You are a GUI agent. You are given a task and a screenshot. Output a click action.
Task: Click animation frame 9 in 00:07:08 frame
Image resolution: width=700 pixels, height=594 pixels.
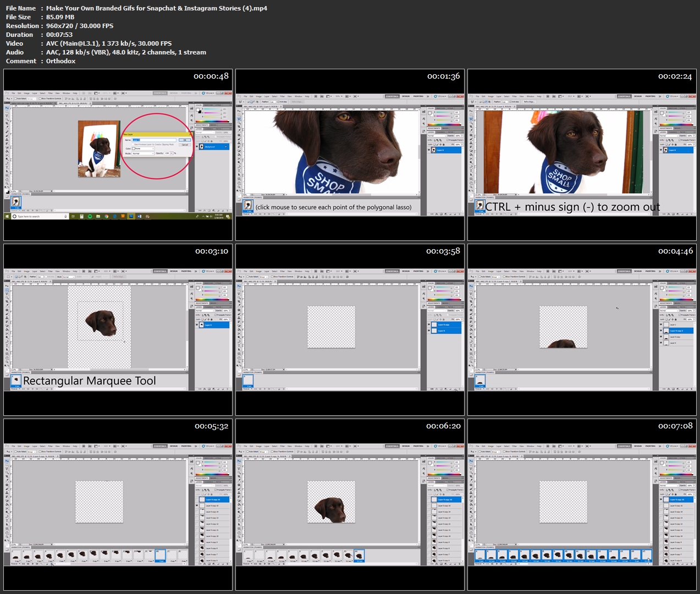[x=558, y=555]
